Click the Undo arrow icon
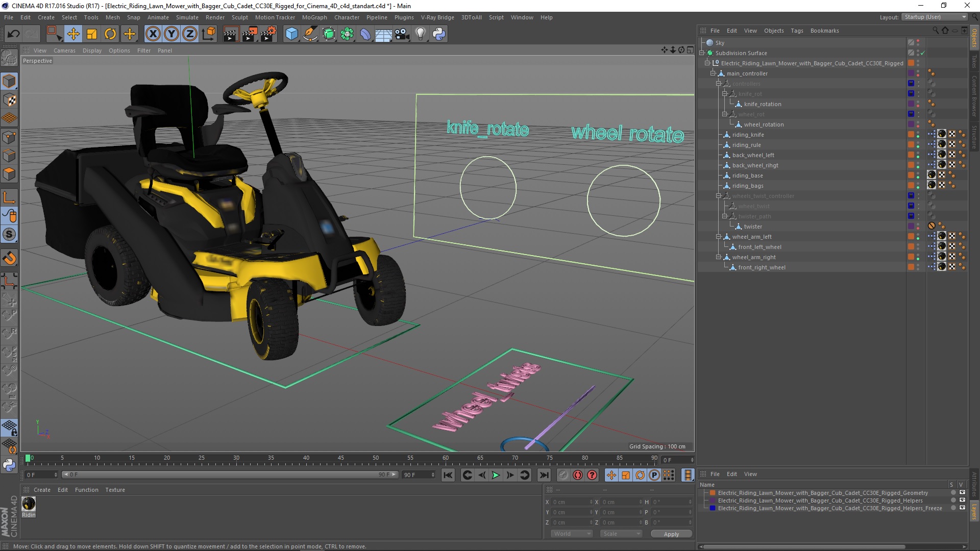This screenshot has width=980, height=551. point(14,34)
